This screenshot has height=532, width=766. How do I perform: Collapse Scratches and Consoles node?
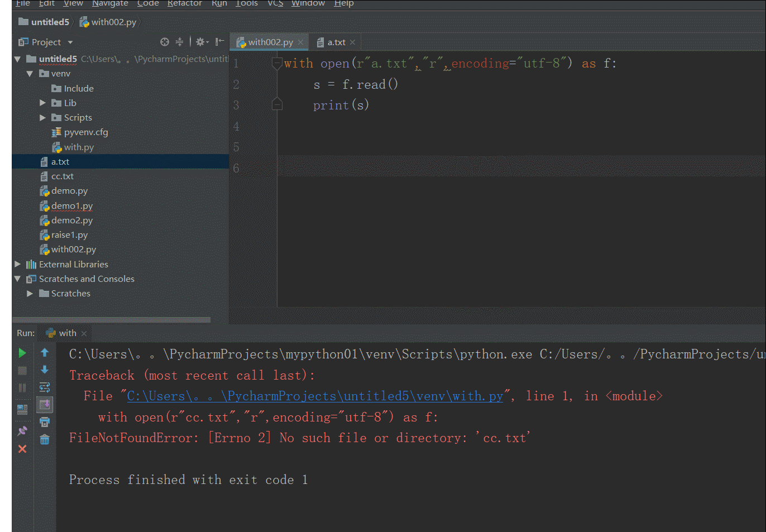pyautogui.click(x=17, y=279)
